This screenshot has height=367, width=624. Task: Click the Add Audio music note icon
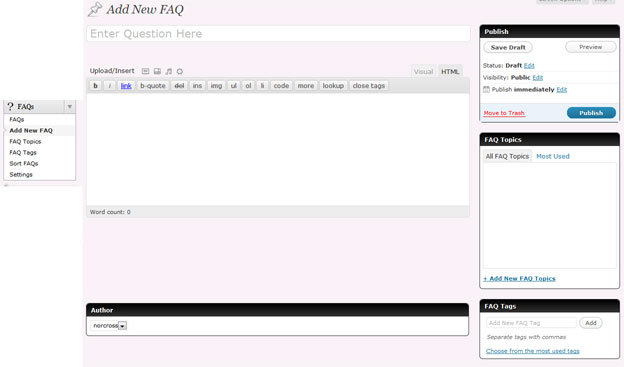click(x=169, y=71)
